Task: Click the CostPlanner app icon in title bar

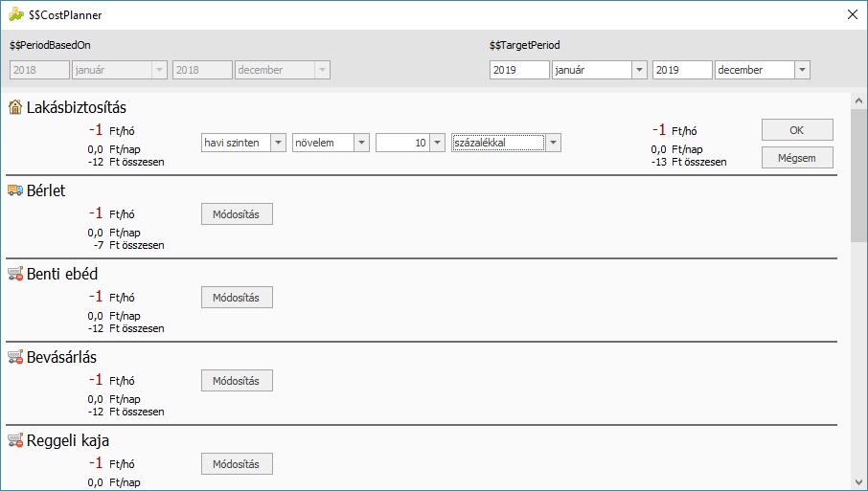Action: tap(16, 14)
